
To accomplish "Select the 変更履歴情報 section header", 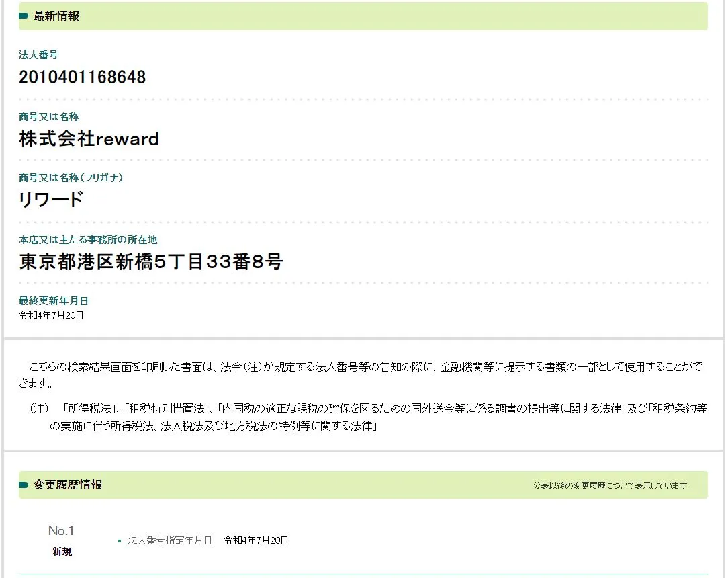I will point(68,485).
